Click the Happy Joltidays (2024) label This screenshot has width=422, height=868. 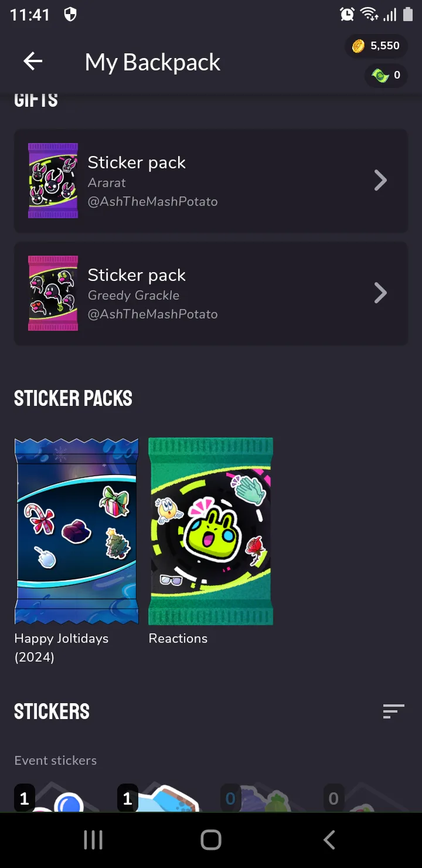point(62,647)
